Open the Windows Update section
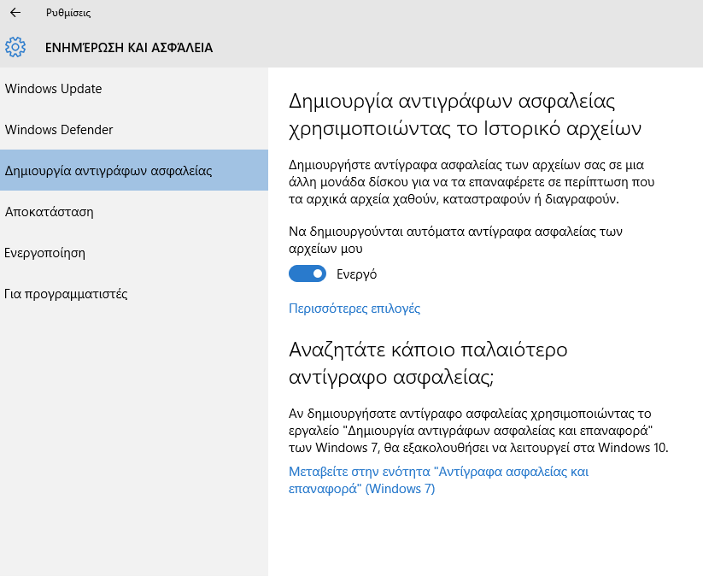The width and height of the screenshot is (703, 588). point(53,89)
